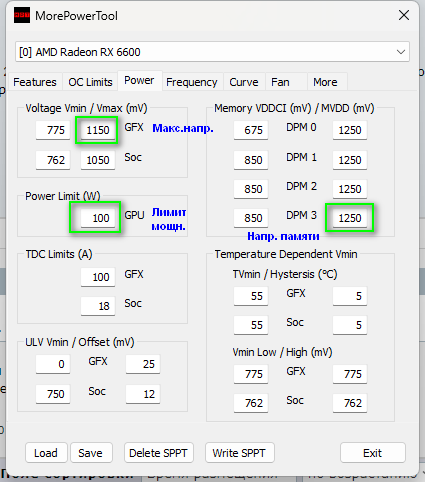The image size is (425, 482).
Task: Click the Vmin High GFX field
Action: tap(350, 374)
